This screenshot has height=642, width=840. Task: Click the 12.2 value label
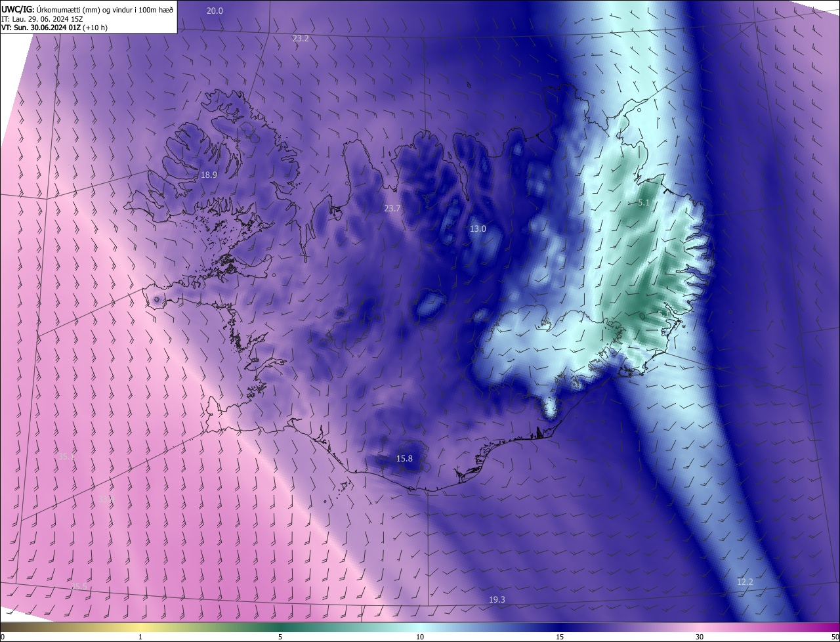745,582
